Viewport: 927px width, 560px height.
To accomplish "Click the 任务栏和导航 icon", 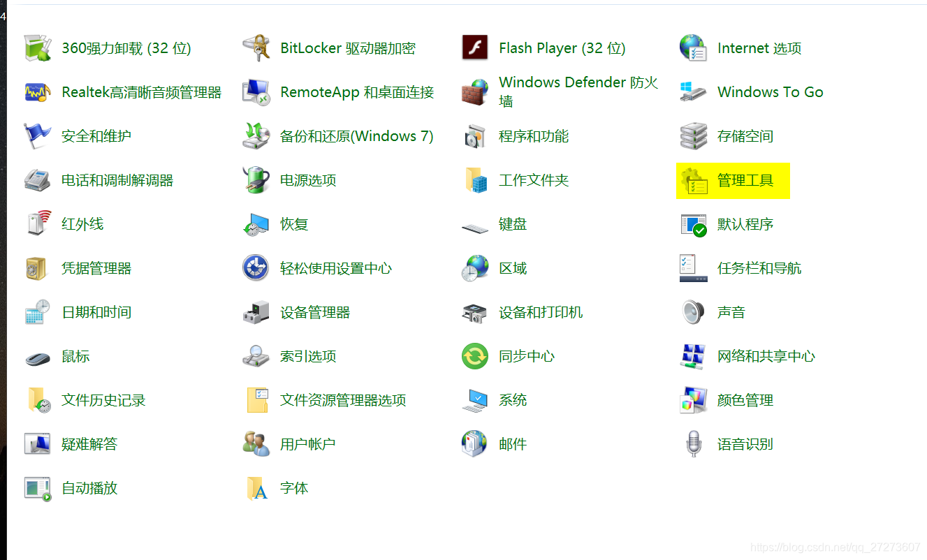I will (x=694, y=268).
